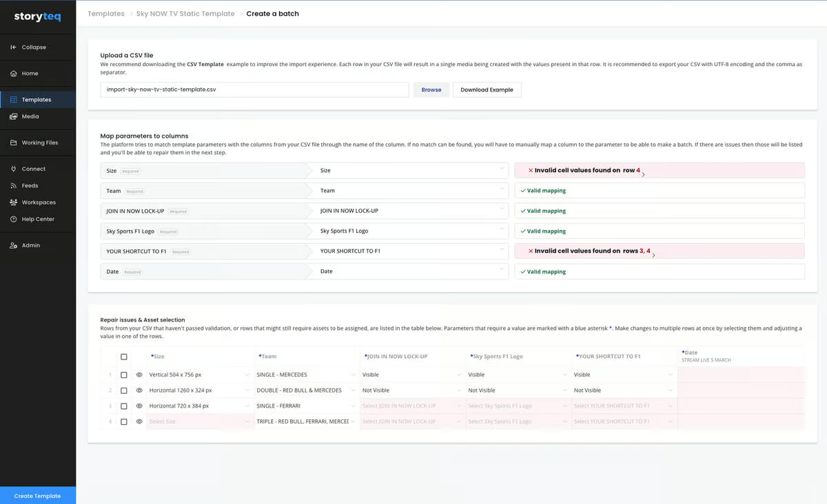Viewport: 827px width, 504px height.
Task: Check the checkbox for row 4
Action: tap(124, 421)
